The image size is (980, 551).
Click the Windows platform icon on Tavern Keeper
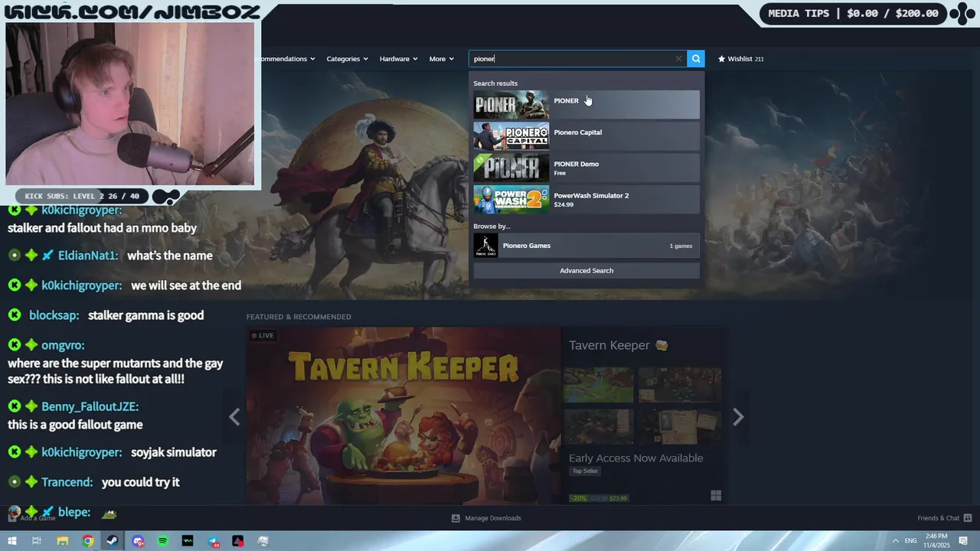tap(716, 496)
